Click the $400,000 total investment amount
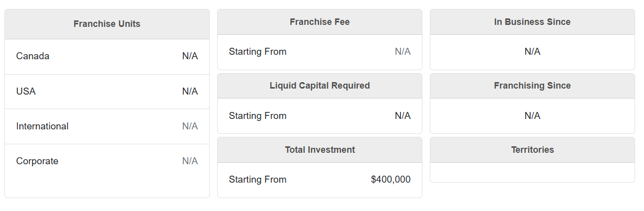Viewport: 644px width, 211px height. click(391, 180)
